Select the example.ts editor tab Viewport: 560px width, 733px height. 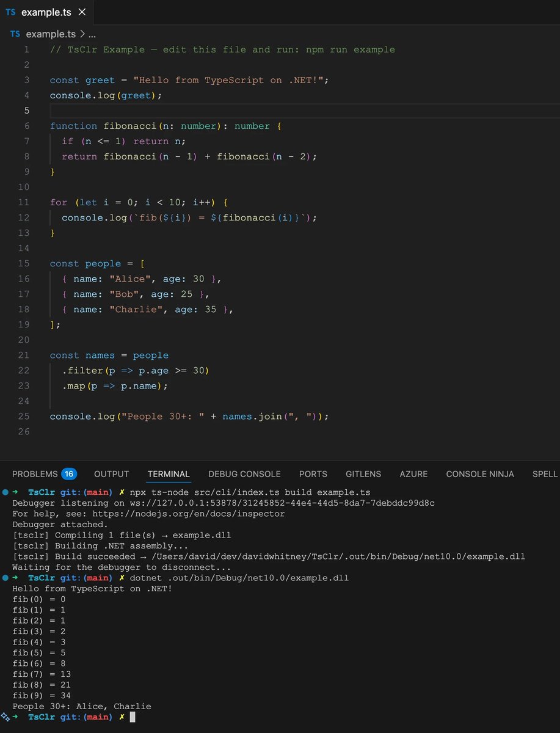point(46,12)
